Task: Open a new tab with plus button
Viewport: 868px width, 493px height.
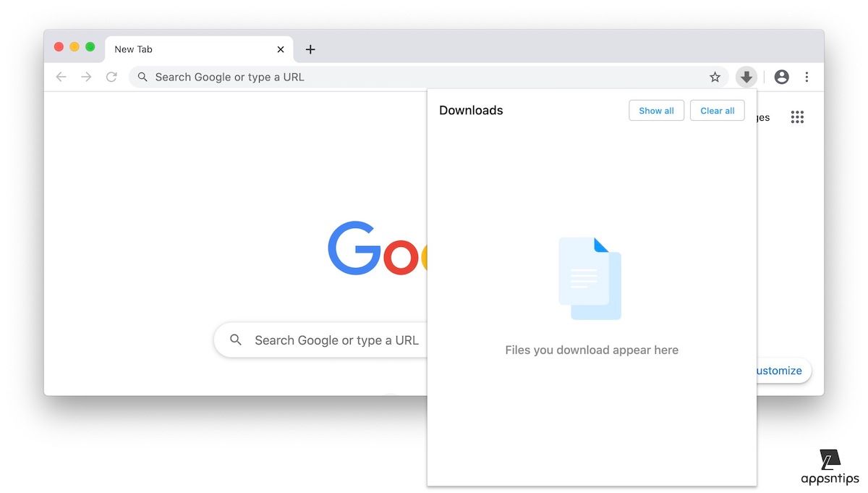Action: 310,49
